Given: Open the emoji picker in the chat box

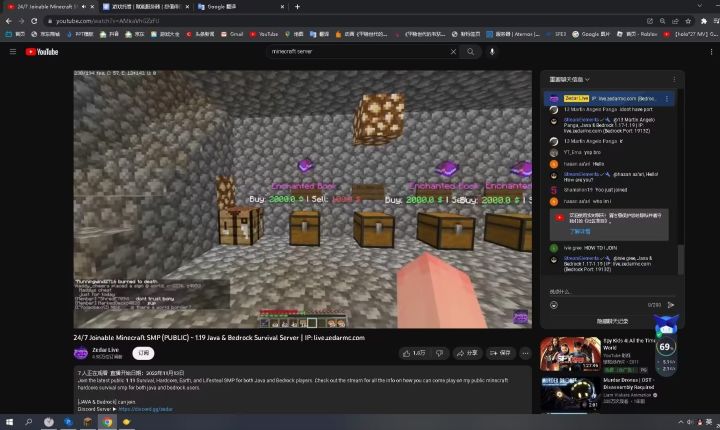Looking at the screenshot, I should click(x=554, y=305).
